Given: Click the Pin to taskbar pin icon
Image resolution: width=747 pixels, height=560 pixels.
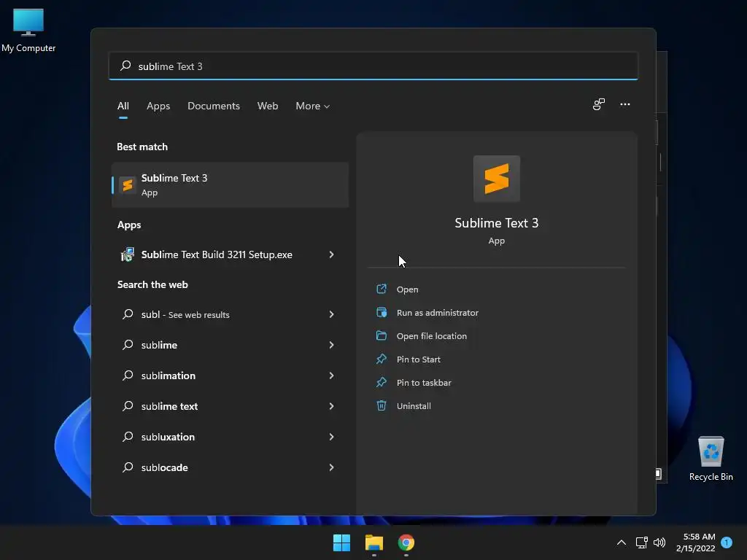Looking at the screenshot, I should pyautogui.click(x=381, y=382).
